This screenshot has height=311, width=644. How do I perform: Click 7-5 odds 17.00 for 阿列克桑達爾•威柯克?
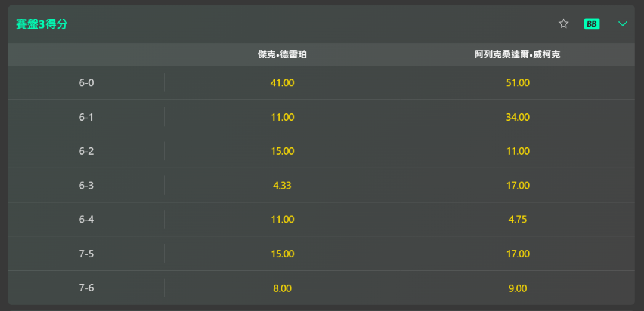[x=518, y=254]
